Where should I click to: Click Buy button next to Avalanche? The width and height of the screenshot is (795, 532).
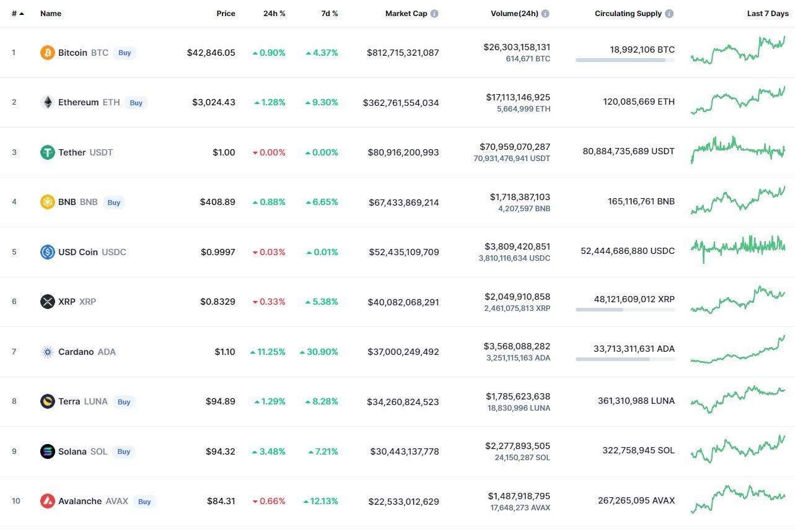144,502
